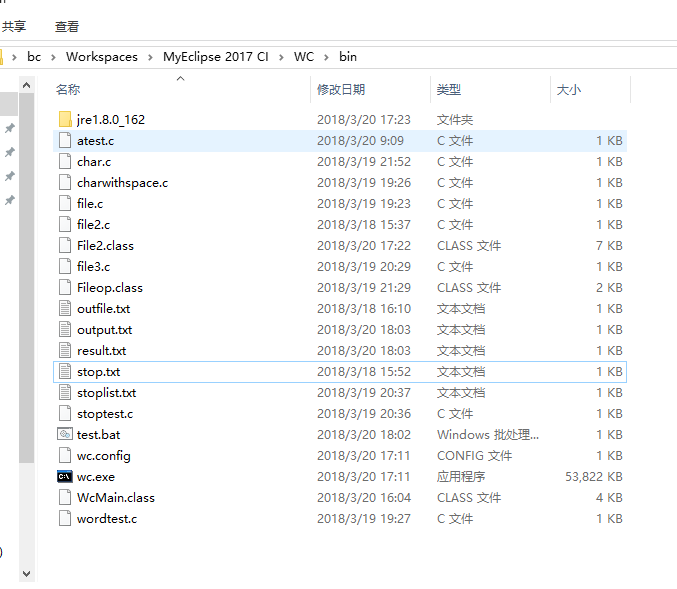Viewport: 677px width, 589px height.
Task: Expand the chevron after WC breadcrumb
Action: point(326,57)
